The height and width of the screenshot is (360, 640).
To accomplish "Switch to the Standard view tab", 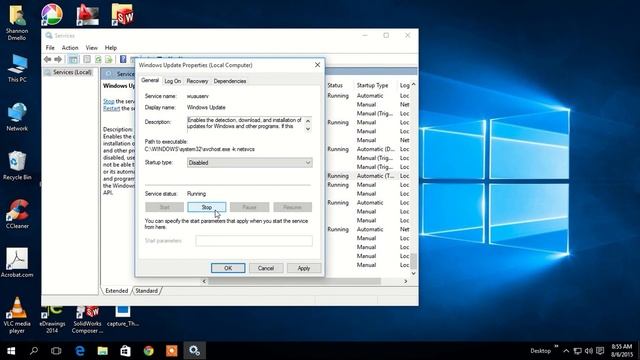I will click(x=146, y=291).
